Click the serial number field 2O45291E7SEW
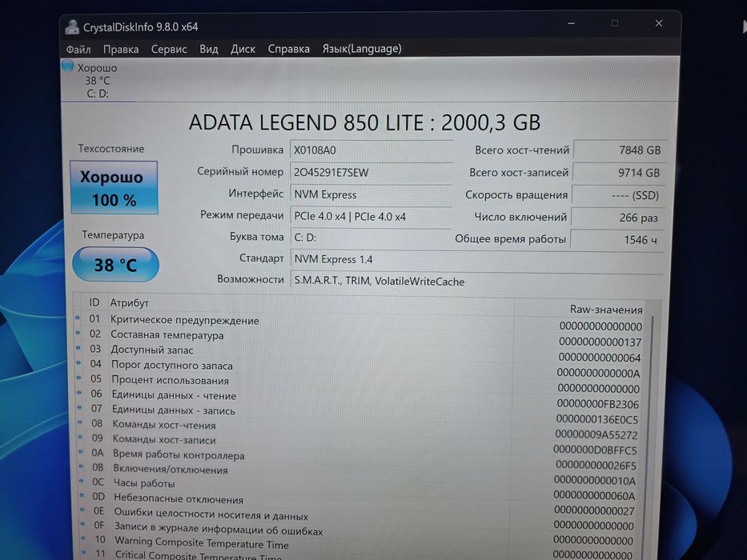Screen dimensions: 747x560 tap(371, 172)
